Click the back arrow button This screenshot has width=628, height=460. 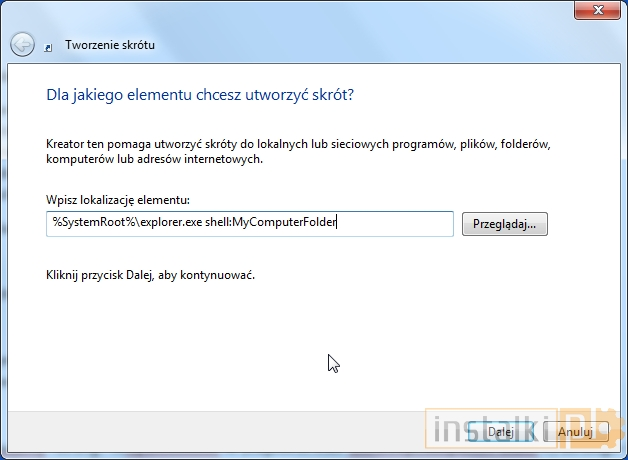[22, 45]
